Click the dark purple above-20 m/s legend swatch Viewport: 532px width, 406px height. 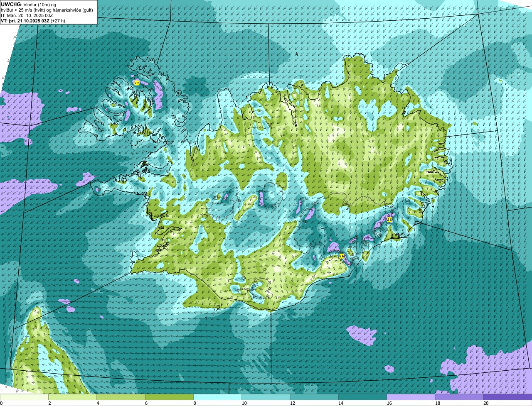[x=507, y=397]
